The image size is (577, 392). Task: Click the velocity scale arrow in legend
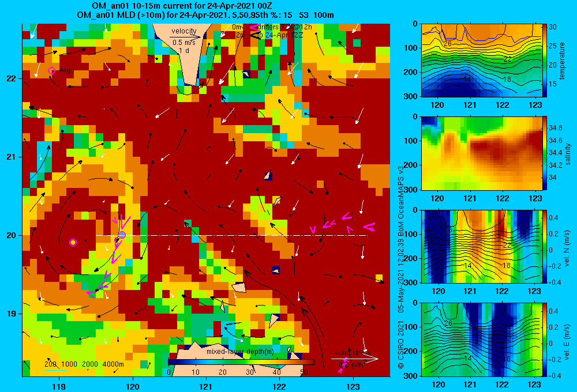(185, 37)
